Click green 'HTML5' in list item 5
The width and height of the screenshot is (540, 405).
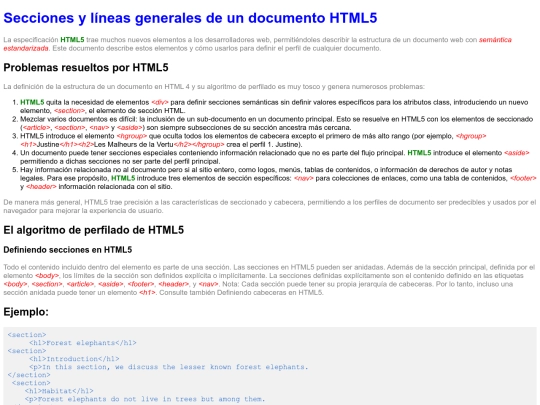(123, 178)
